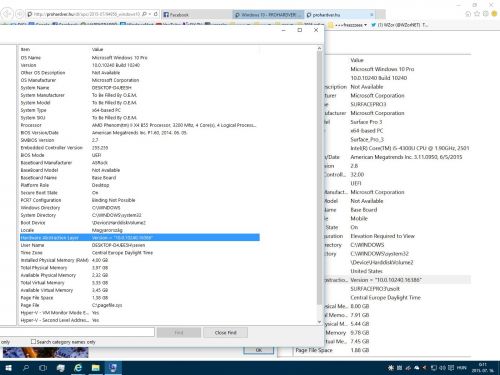Click the OK button behind the dialog
The height and width of the screenshot is (375, 500).
click(259, 350)
